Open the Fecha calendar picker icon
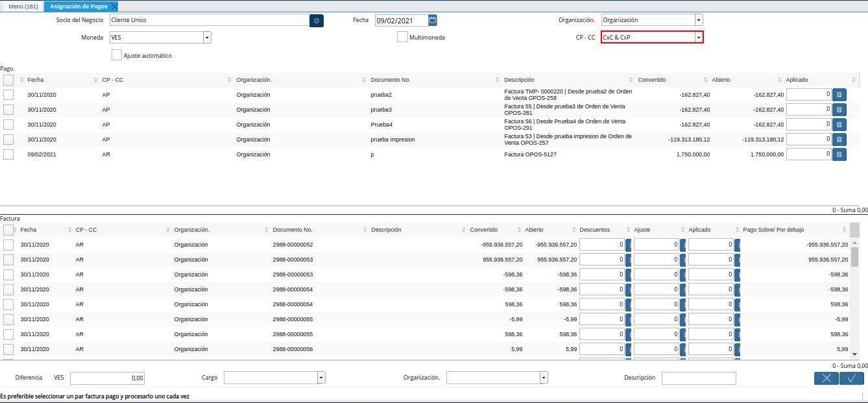 [x=433, y=20]
